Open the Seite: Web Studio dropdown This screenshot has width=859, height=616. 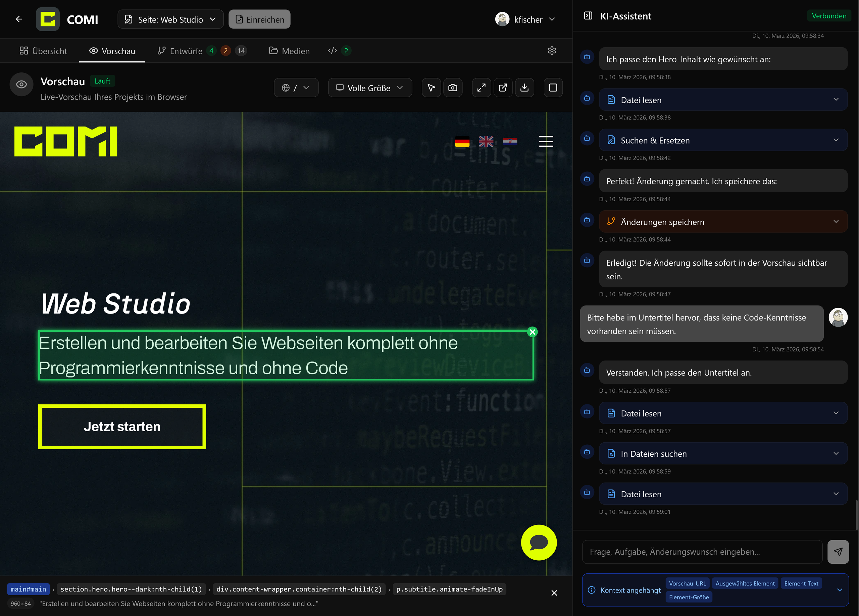click(170, 19)
